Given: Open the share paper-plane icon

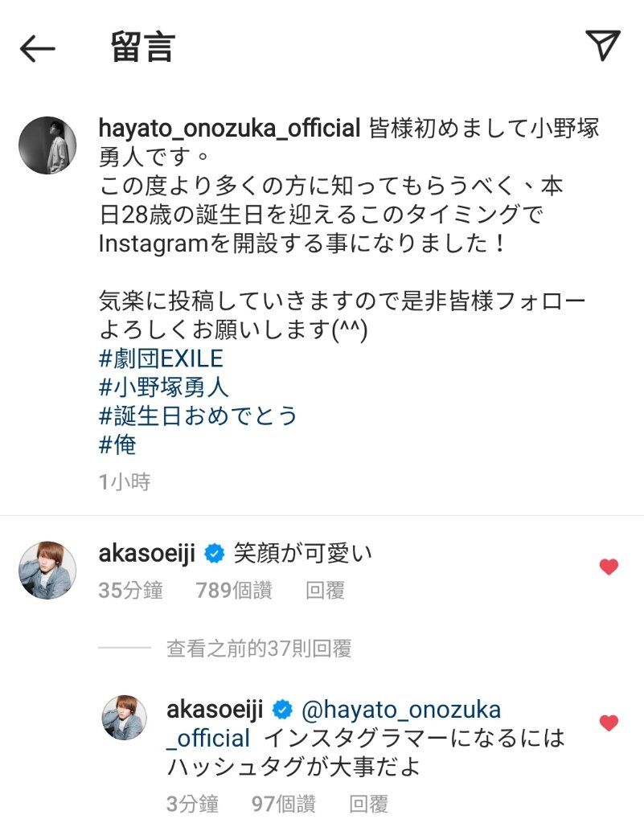Looking at the screenshot, I should click(602, 45).
